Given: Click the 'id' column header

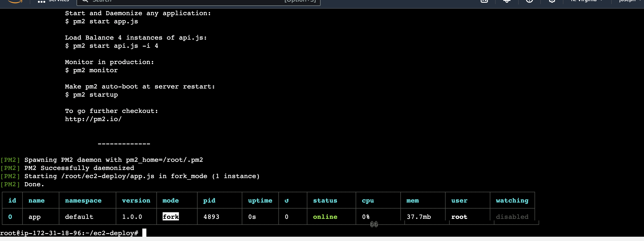Looking at the screenshot, I should (x=12, y=200).
